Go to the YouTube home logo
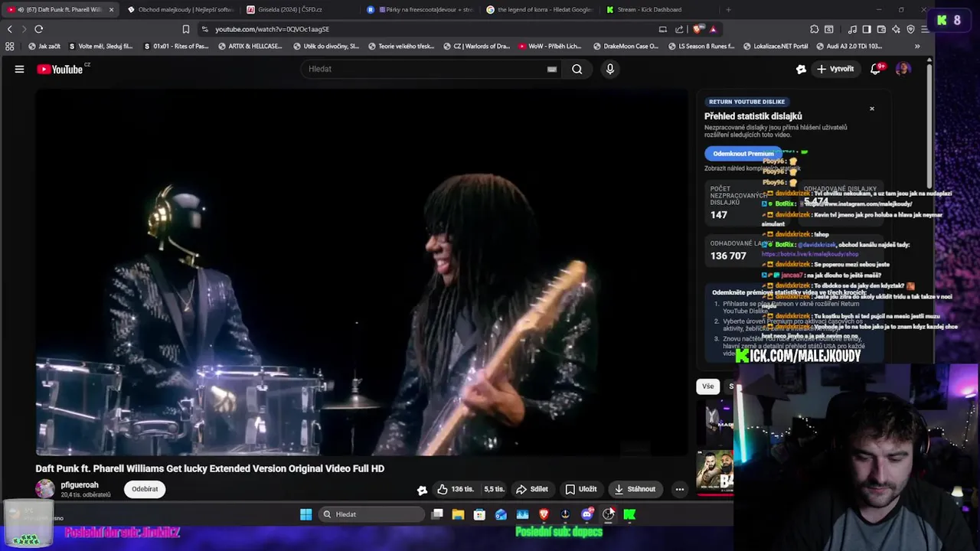 click(60, 69)
